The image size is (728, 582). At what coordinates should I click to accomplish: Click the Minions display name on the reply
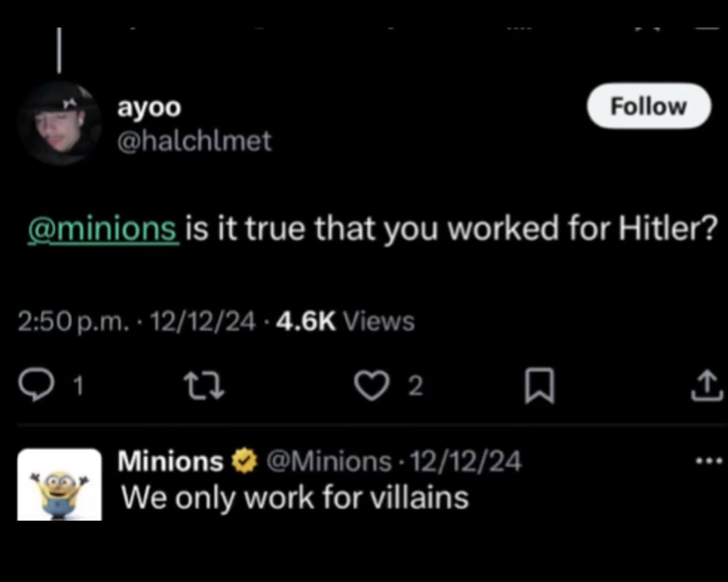tap(171, 461)
